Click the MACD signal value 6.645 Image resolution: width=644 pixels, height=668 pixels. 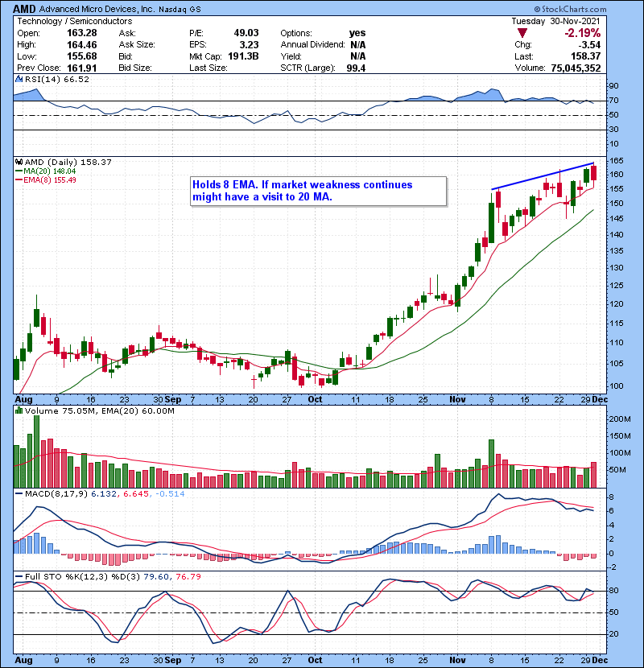tap(136, 494)
